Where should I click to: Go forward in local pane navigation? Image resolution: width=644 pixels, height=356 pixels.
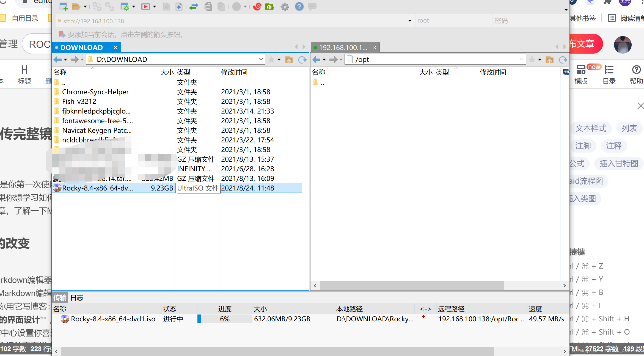tap(75, 59)
